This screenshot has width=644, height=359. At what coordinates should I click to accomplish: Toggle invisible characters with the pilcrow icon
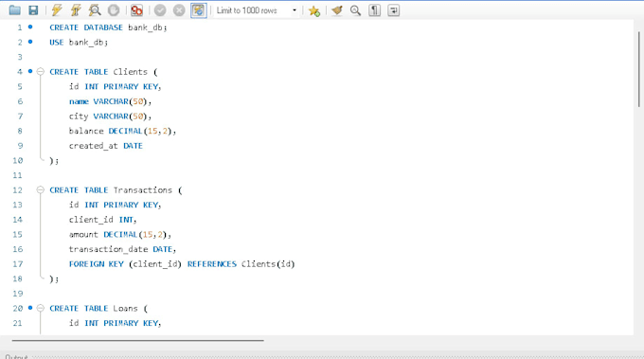pos(375,10)
